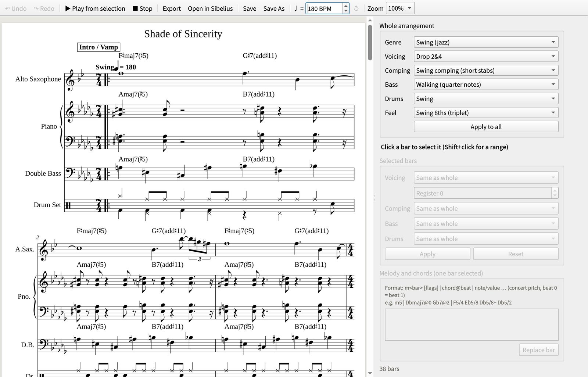This screenshot has height=377, width=588.
Task: Click the Double Bass staff label
Action: click(x=43, y=173)
